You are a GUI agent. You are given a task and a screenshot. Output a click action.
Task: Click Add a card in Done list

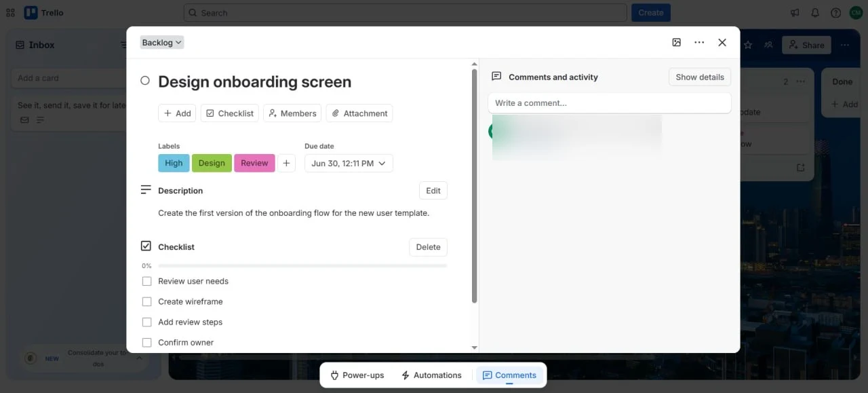[x=845, y=105]
